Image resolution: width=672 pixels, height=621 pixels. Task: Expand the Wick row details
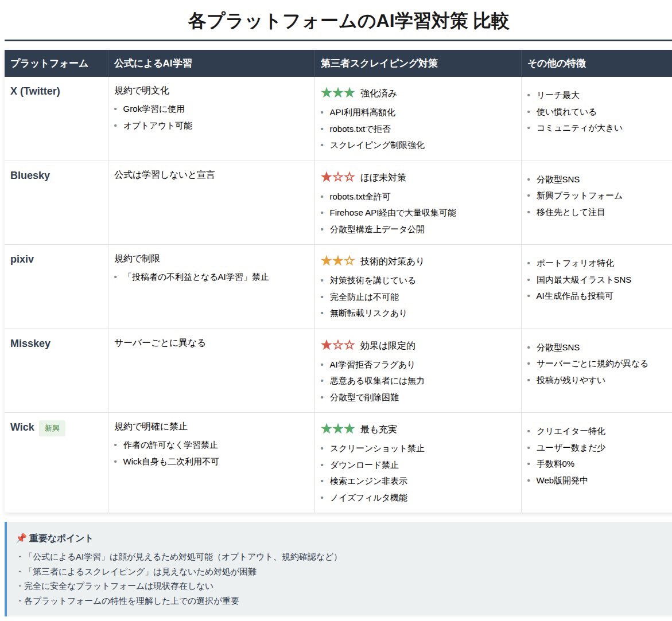21,427
